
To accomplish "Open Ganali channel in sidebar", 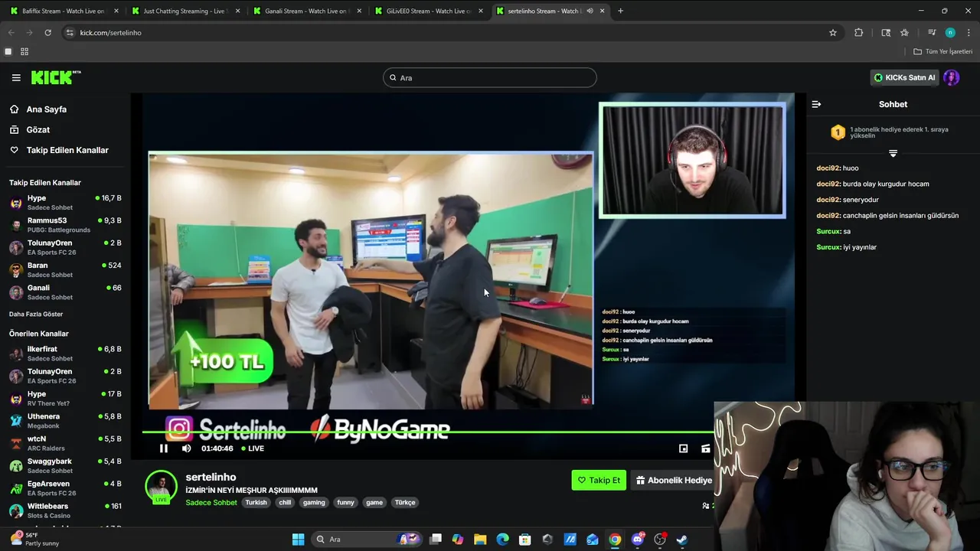I will [x=65, y=292].
